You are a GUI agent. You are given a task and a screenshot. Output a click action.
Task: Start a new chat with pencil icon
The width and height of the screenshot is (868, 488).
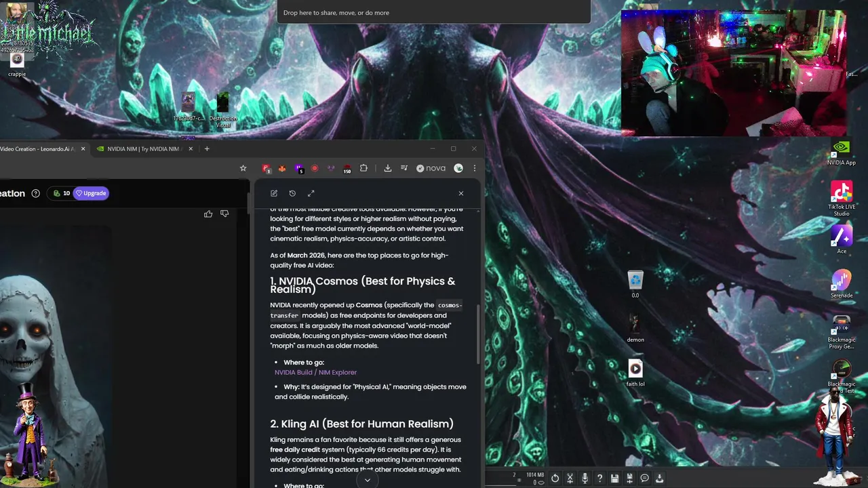click(274, 193)
